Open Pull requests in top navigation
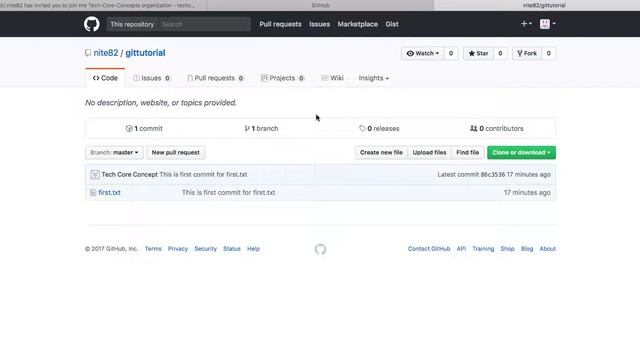The height and width of the screenshot is (360, 640). click(x=280, y=24)
